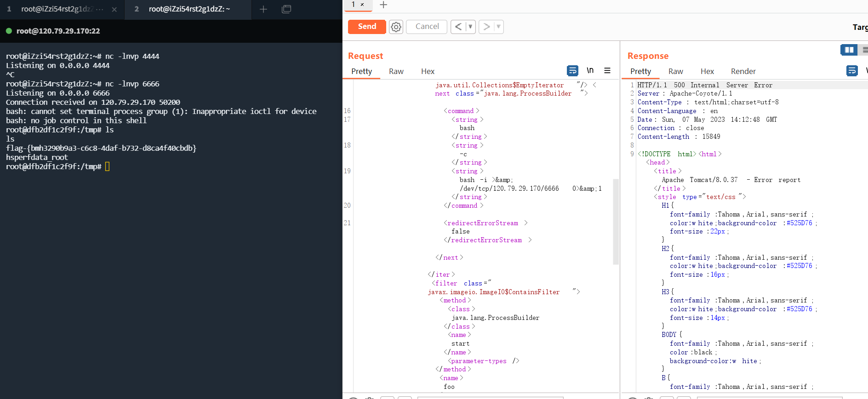Click 'Connection received on 120.79.29.170' line
This screenshot has height=399, width=868.
pyautogui.click(x=93, y=102)
